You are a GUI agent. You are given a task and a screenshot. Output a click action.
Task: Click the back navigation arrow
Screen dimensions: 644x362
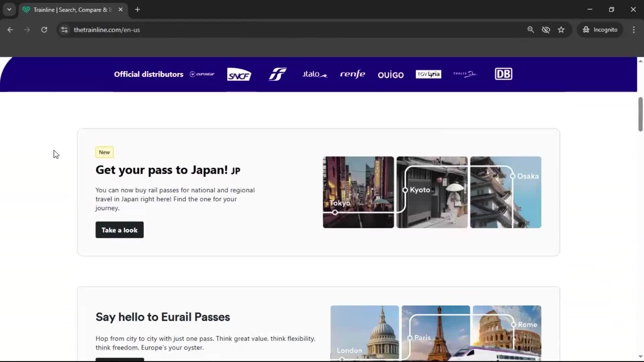tap(10, 29)
